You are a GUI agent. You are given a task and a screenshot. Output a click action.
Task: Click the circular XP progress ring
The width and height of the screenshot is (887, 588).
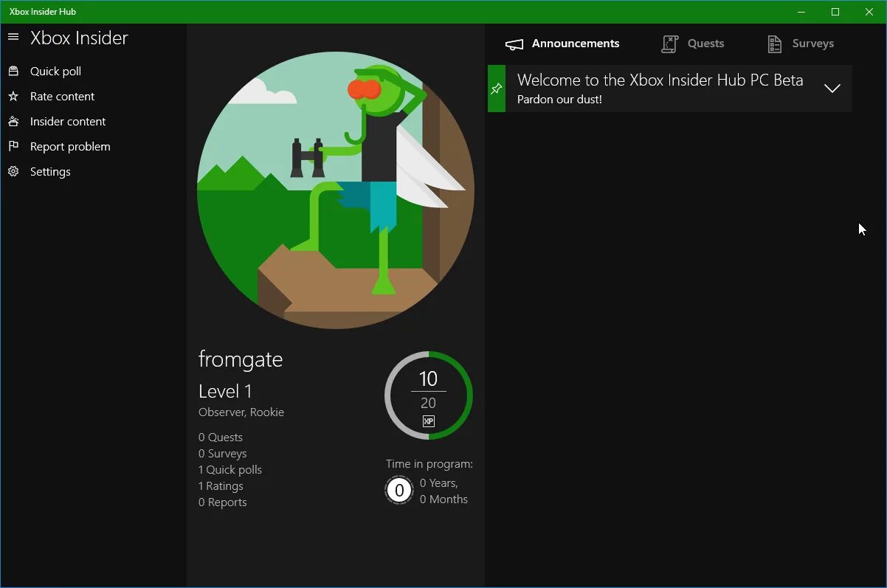click(x=429, y=395)
